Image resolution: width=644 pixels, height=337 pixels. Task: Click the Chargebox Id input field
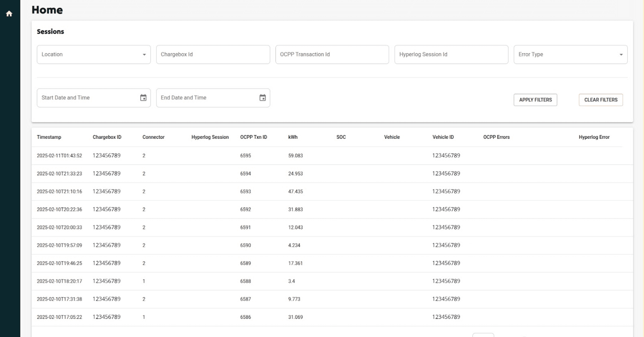pyautogui.click(x=213, y=55)
